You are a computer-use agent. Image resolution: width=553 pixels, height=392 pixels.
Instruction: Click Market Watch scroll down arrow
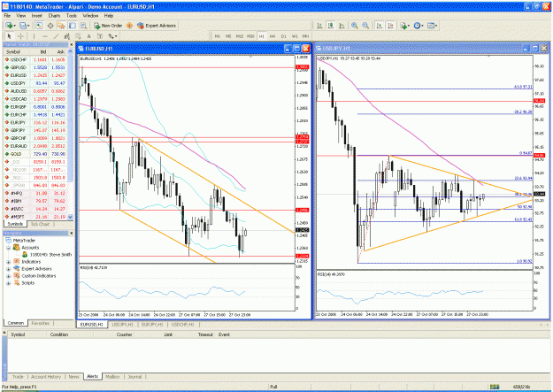(x=70, y=217)
